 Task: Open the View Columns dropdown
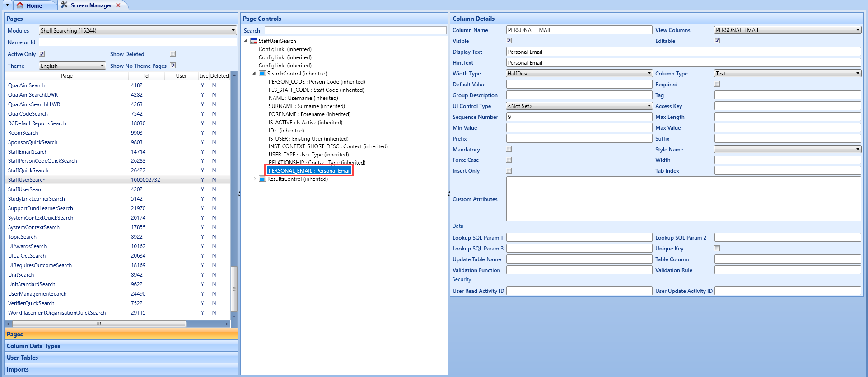point(788,30)
